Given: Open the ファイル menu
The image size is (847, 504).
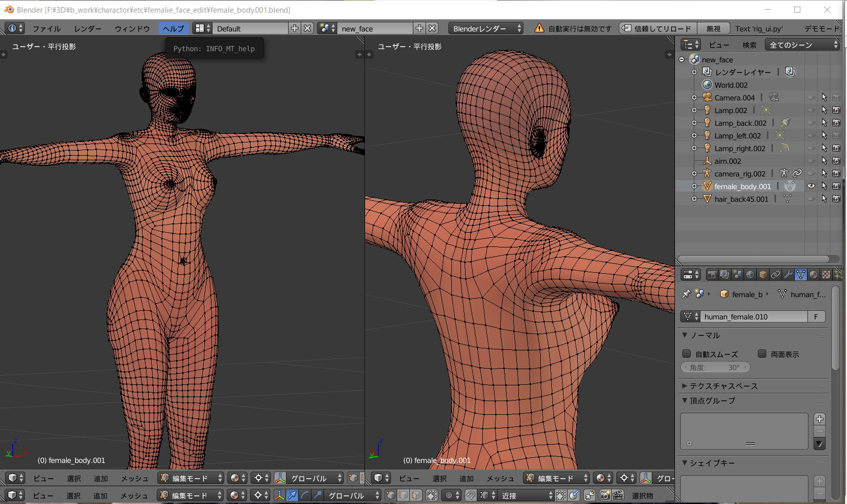Looking at the screenshot, I should pyautogui.click(x=47, y=28).
